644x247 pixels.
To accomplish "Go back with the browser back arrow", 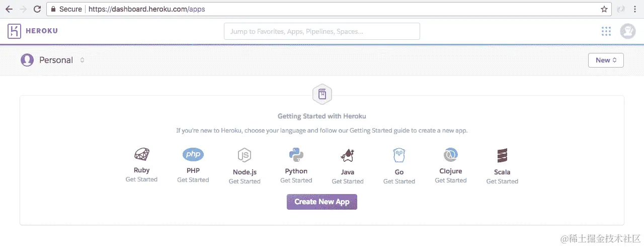I will click(9, 9).
